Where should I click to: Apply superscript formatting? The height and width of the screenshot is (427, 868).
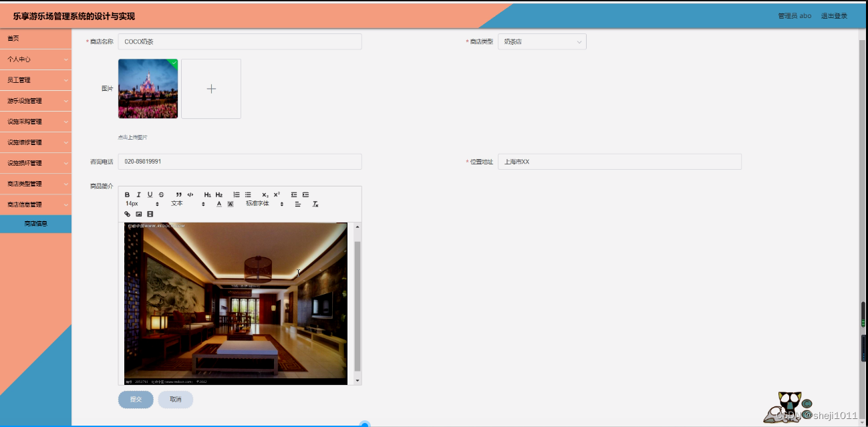tap(276, 194)
